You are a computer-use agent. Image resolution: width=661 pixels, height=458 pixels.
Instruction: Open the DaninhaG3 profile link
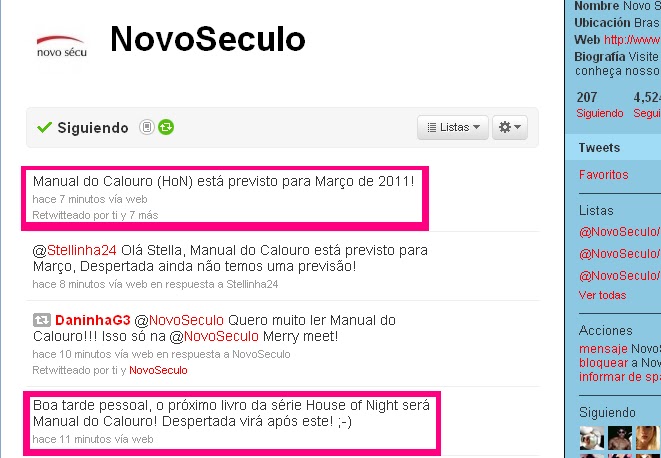93,320
